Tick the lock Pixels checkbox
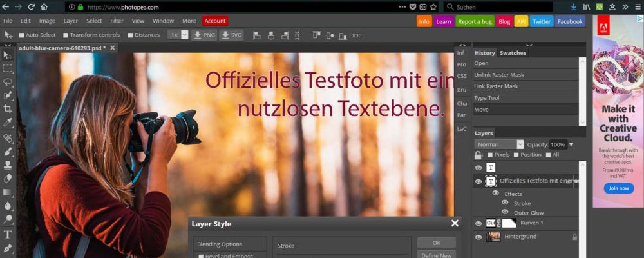This screenshot has height=258, width=644. (x=490, y=155)
